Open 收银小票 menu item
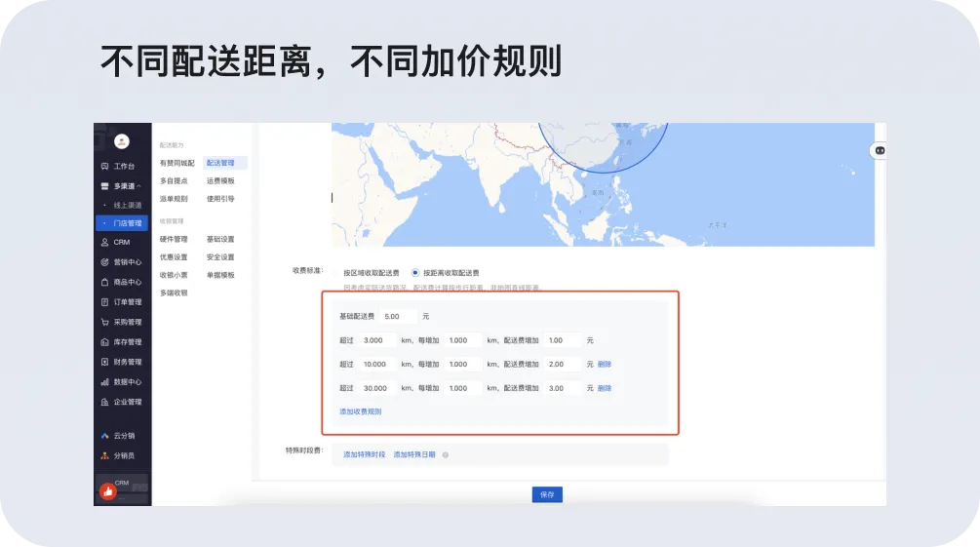This screenshot has height=547, width=980. [174, 275]
